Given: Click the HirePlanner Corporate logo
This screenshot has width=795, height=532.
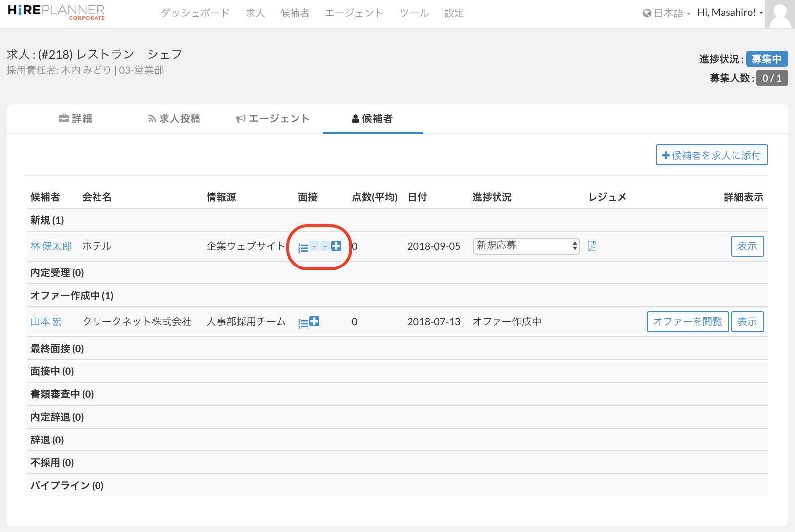Looking at the screenshot, I should (56, 12).
